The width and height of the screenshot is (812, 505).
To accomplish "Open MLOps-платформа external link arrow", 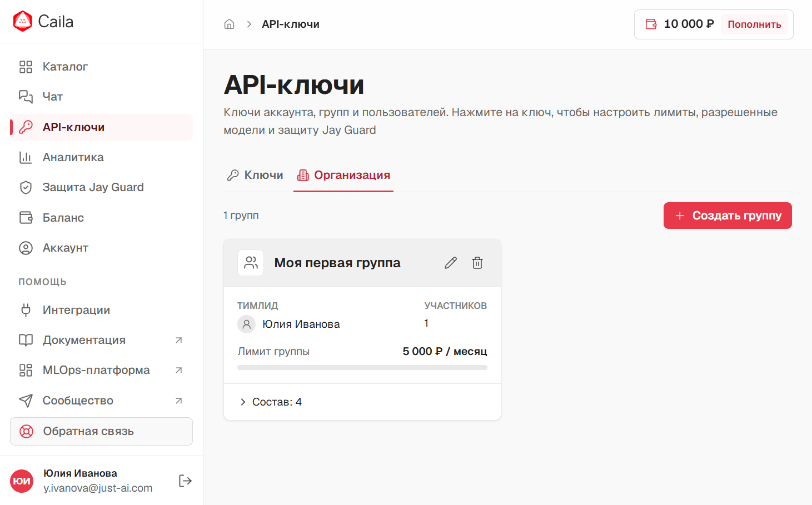I will pyautogui.click(x=178, y=370).
